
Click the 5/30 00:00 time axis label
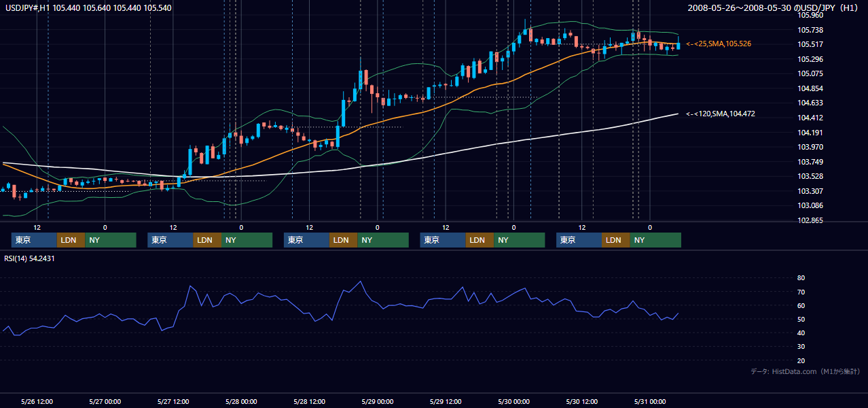(x=513, y=401)
